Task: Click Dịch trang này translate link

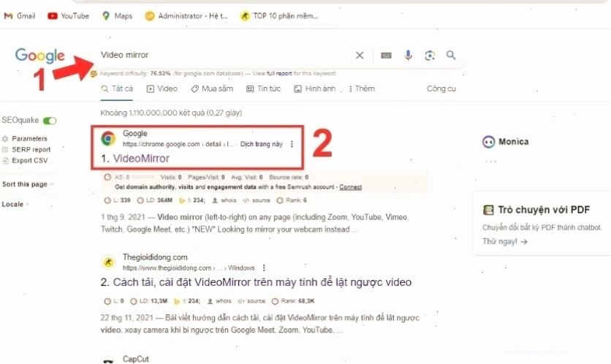Action: point(262,144)
